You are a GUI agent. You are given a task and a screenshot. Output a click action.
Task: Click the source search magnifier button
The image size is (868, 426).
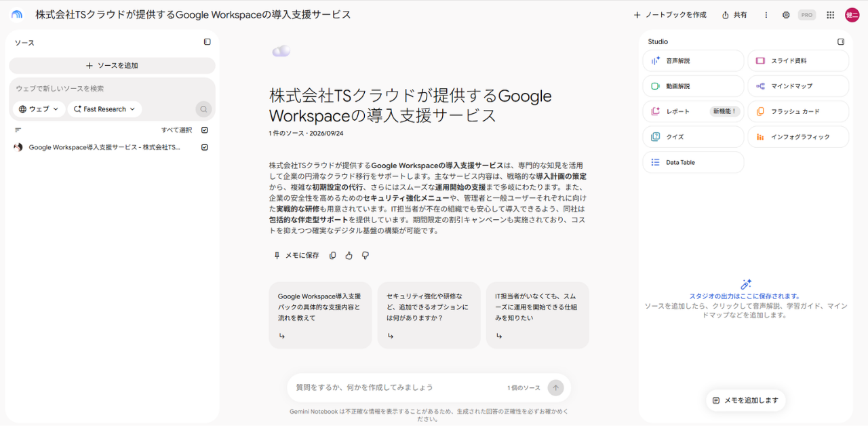(x=203, y=109)
